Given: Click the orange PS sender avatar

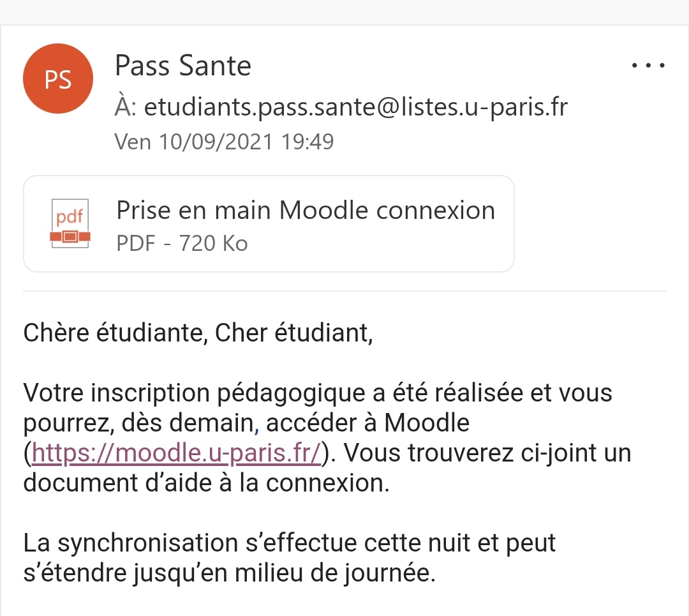Looking at the screenshot, I should click(58, 79).
